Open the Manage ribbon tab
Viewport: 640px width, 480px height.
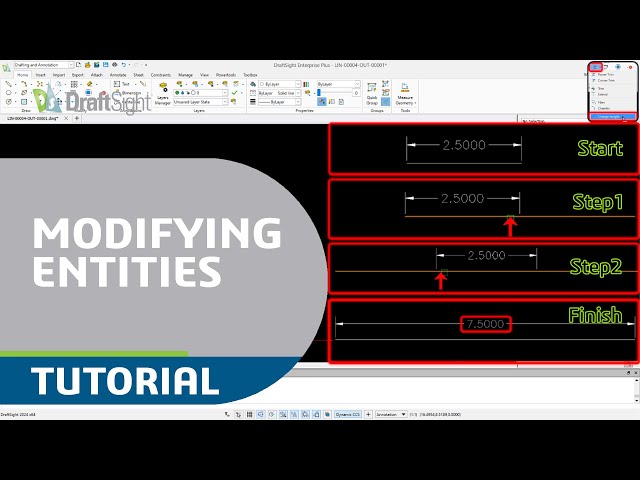[x=185, y=75]
